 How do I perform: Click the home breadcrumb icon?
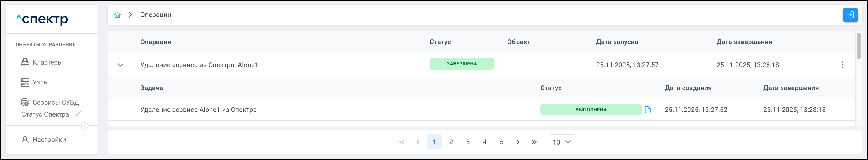pos(117,15)
